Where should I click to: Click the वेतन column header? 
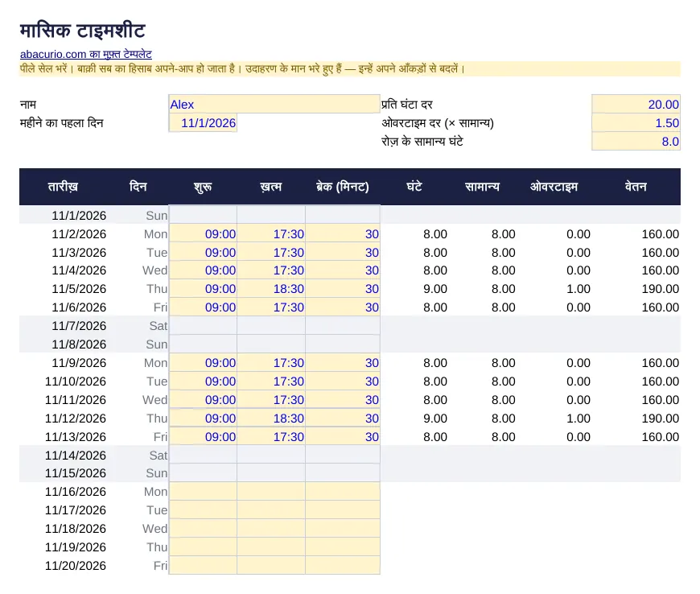[636, 187]
